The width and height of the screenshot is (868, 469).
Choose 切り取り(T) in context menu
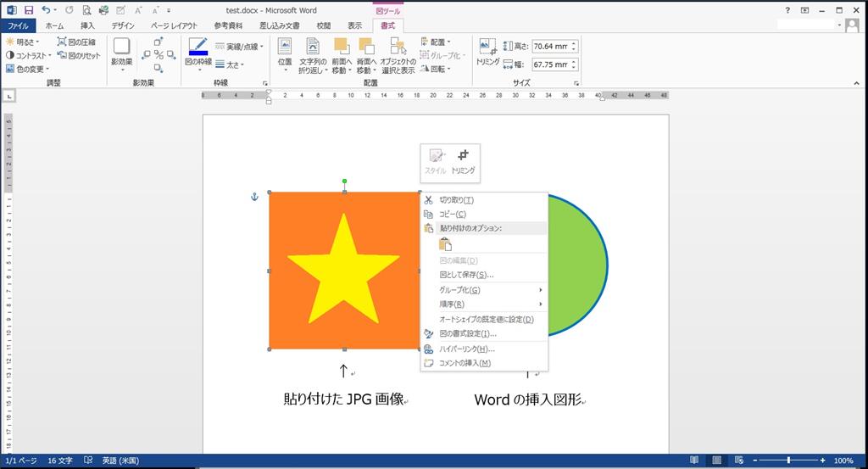coord(484,200)
